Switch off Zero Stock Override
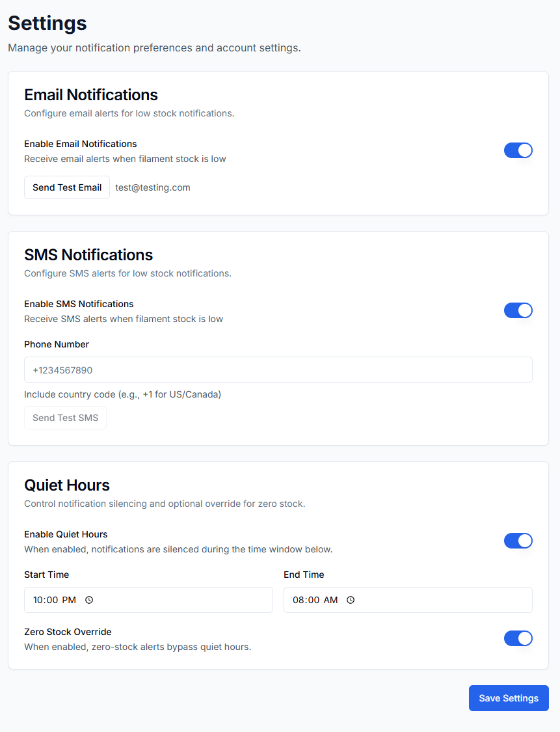This screenshot has height=732, width=560. pos(518,638)
